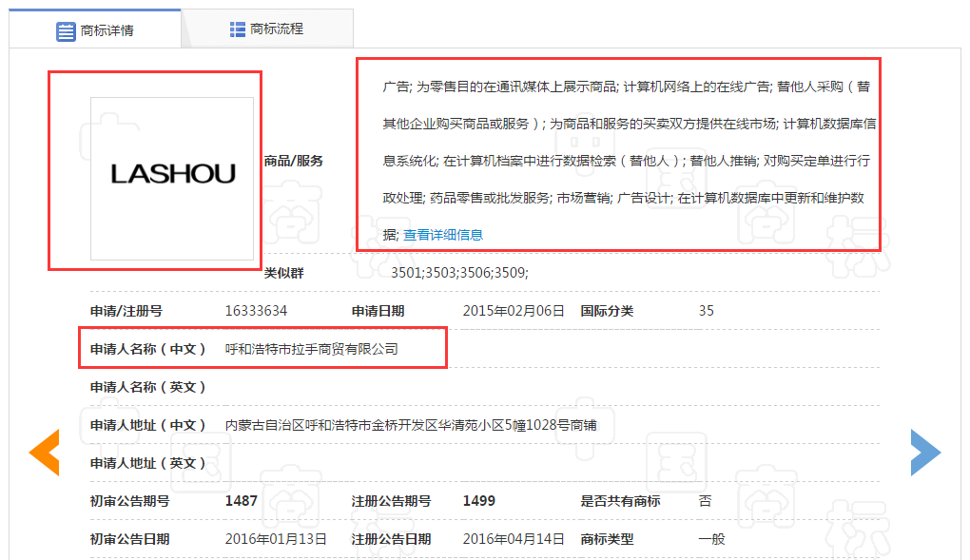
Task: Go to previous trademark with orange arrow
Action: coord(45,453)
